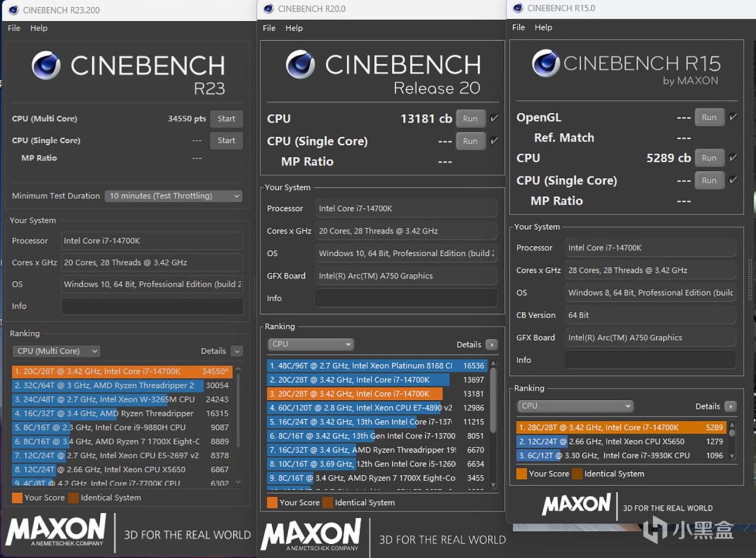
Task: Click the orange Your Score swatch in R23
Action: 17,498
